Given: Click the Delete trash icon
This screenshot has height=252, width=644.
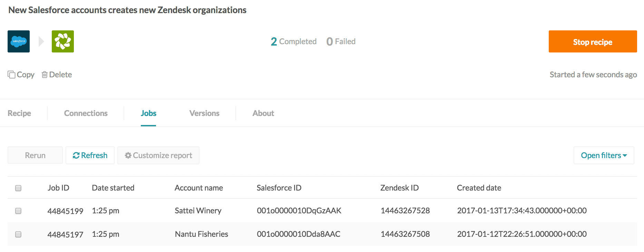Looking at the screenshot, I should (x=45, y=75).
